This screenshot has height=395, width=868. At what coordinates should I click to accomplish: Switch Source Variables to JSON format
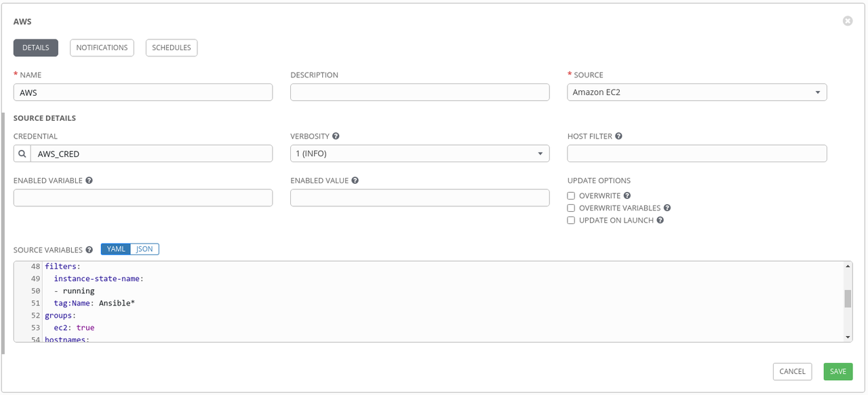pyautogui.click(x=144, y=249)
